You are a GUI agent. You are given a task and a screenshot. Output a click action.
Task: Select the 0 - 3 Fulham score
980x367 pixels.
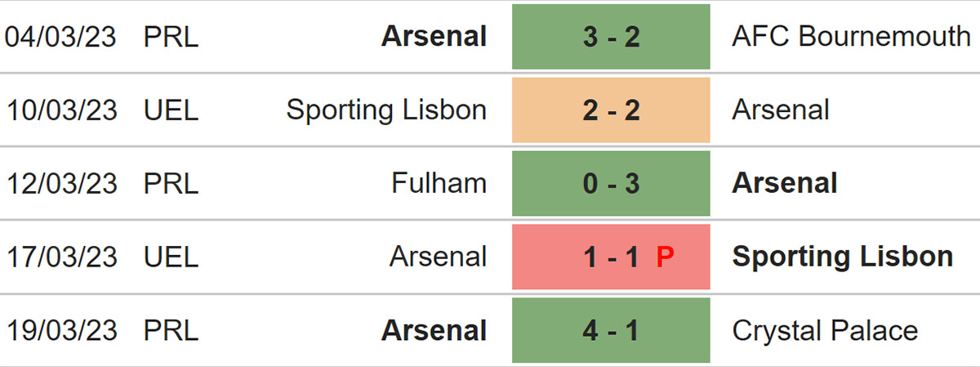click(611, 183)
